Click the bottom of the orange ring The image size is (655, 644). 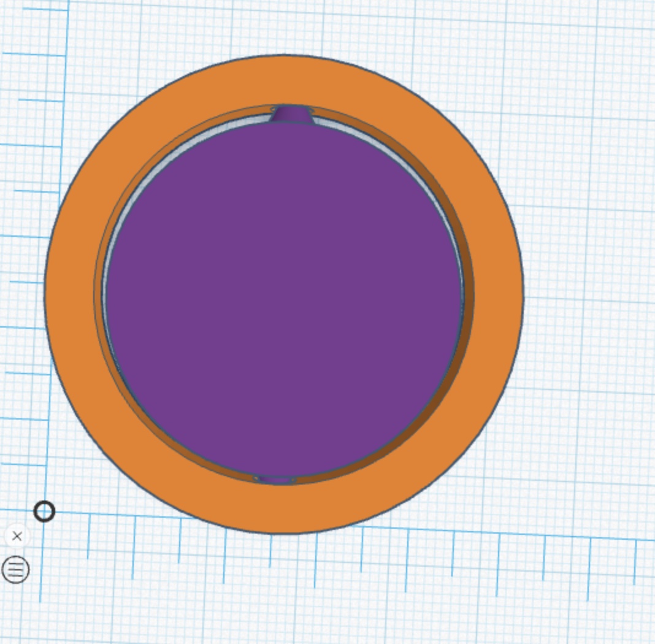pos(284,508)
